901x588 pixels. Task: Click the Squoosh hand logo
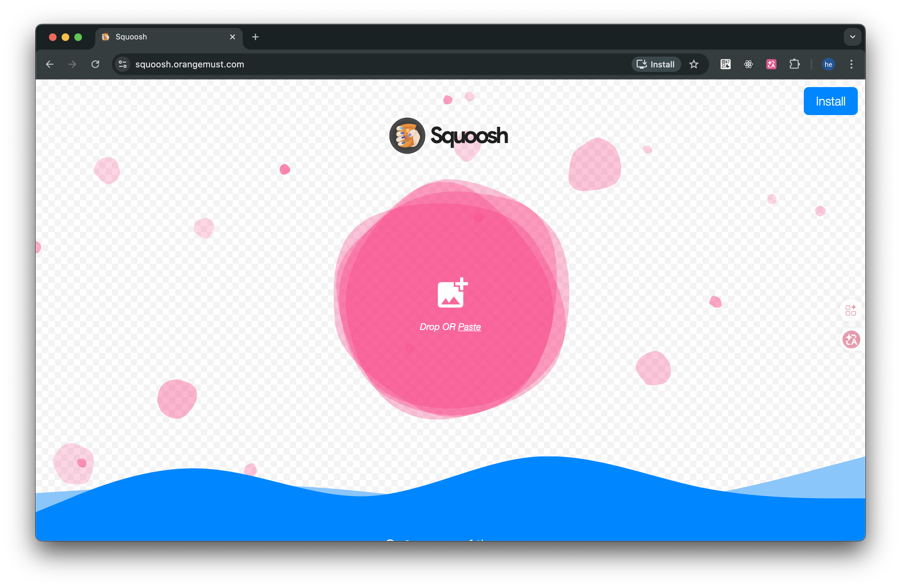coord(407,135)
